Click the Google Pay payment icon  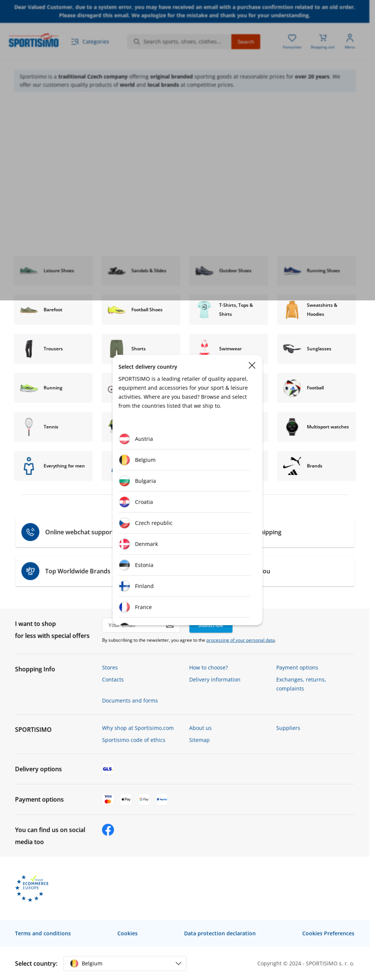144,799
